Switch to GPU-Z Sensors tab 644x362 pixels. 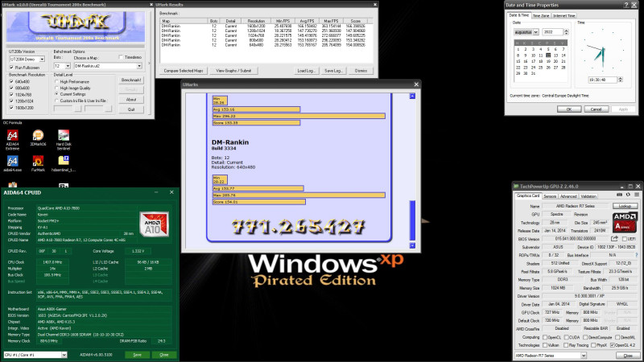coord(550,196)
